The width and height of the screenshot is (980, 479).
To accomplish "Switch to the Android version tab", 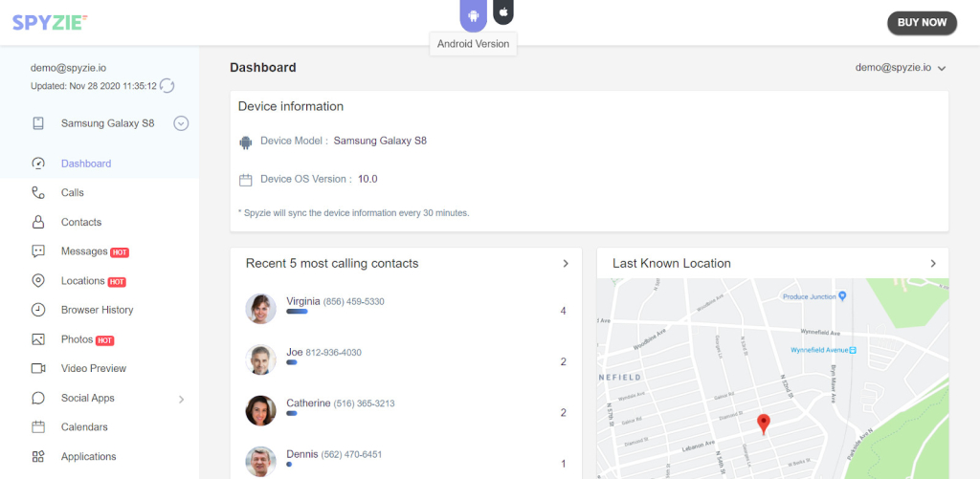I will (x=473, y=15).
